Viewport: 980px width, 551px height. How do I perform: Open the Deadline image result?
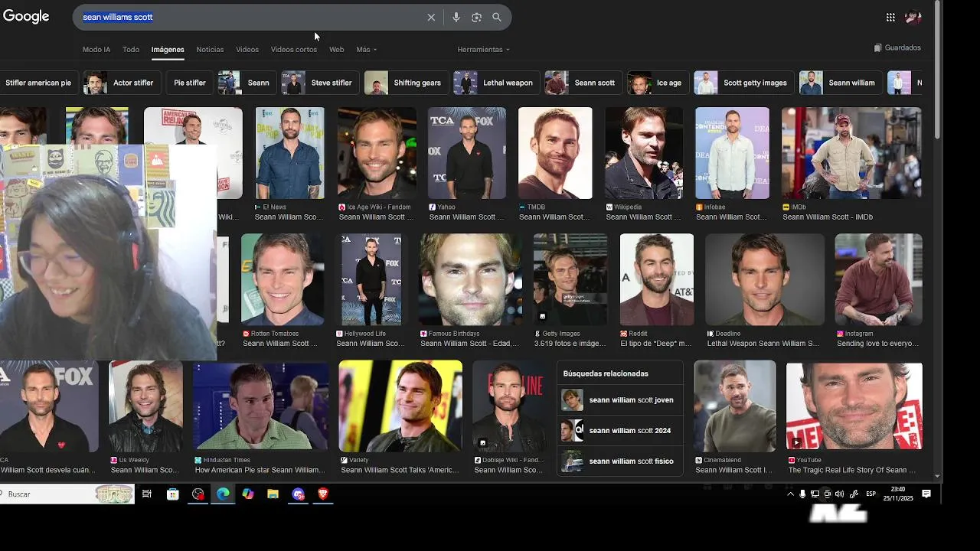[765, 279]
